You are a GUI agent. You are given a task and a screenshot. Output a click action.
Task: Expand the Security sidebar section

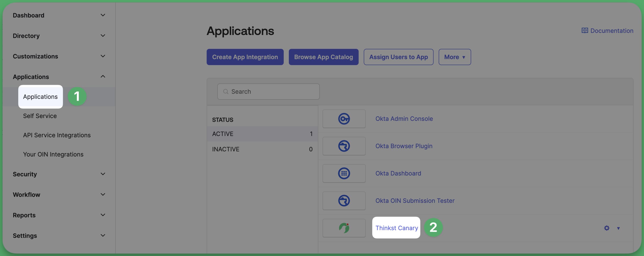click(x=103, y=174)
